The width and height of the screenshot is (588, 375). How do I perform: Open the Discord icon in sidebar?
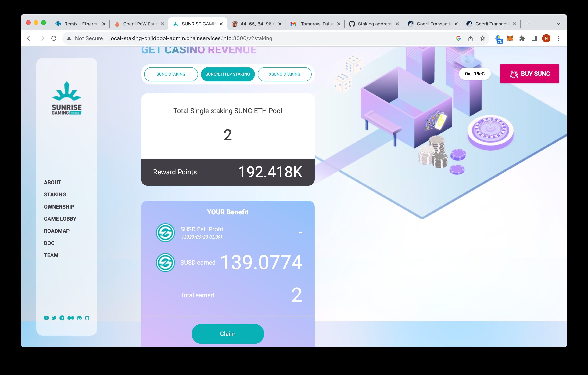pyautogui.click(x=79, y=318)
